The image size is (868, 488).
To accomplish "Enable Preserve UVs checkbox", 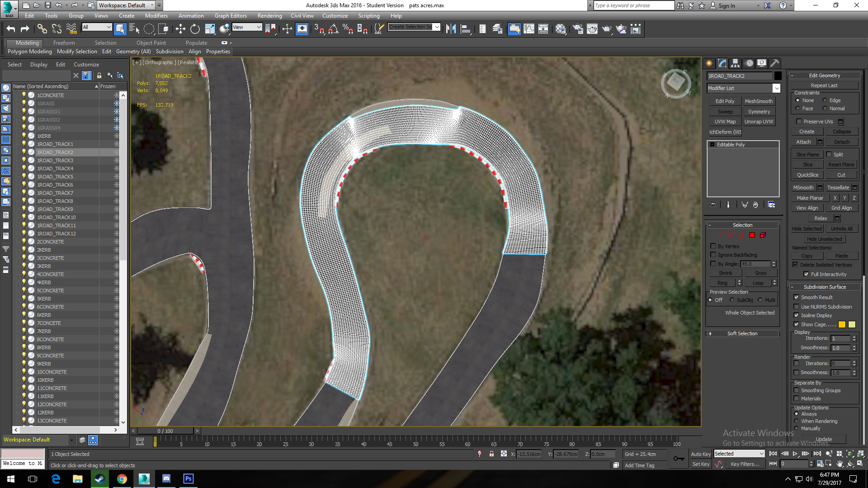I will coord(799,122).
